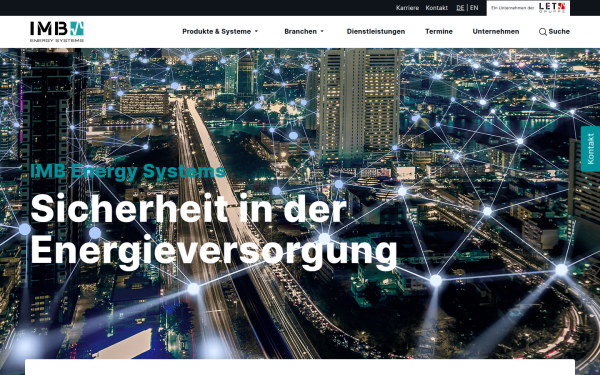The height and width of the screenshot is (375, 600).
Task: Click the 'Ein Unternehmen der' text
Action: coord(512,8)
